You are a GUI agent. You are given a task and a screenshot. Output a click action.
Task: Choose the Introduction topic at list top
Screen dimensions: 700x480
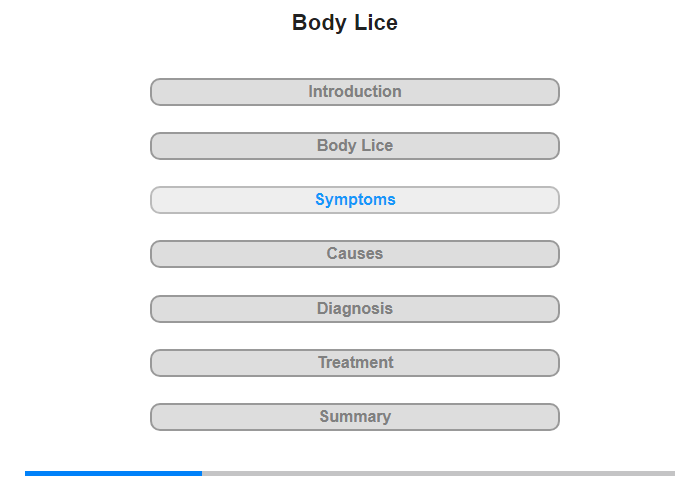pyautogui.click(x=354, y=92)
